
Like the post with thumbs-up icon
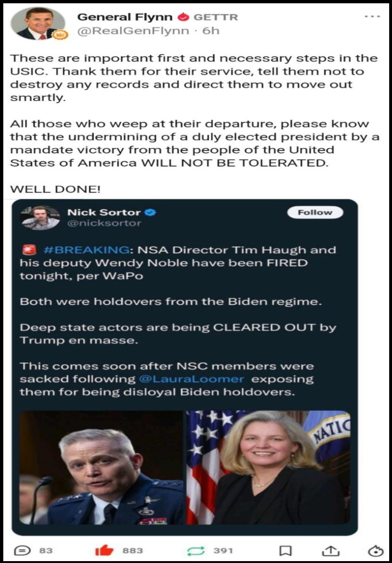click(x=104, y=550)
